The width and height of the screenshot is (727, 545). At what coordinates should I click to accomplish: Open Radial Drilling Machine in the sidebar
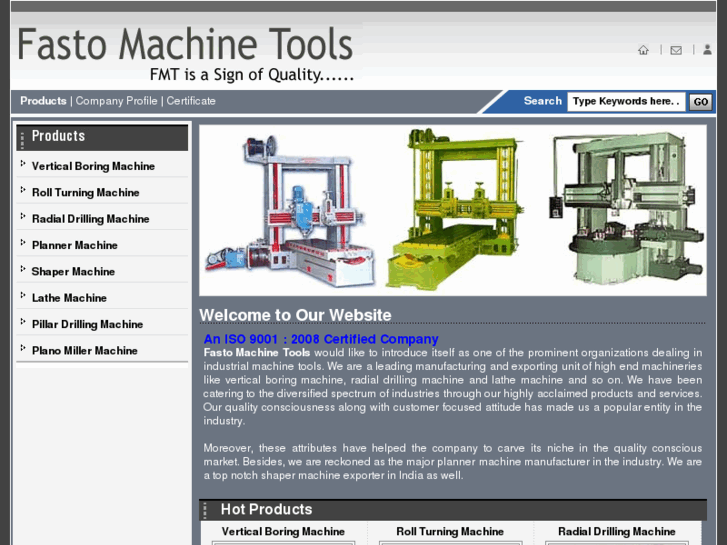(x=90, y=219)
